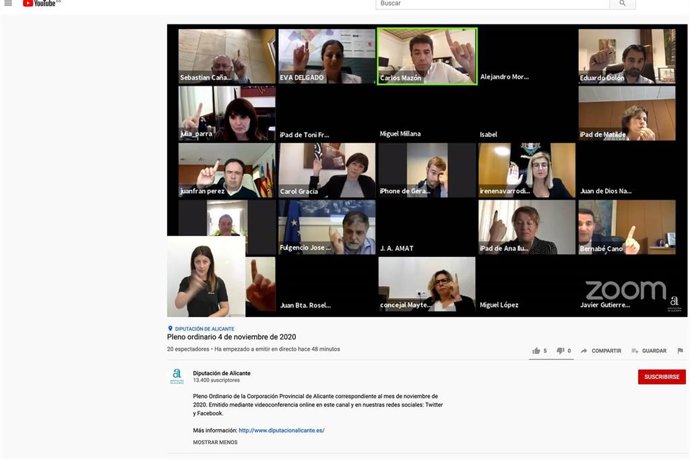Open the Diputación de Alicante channel name
This screenshot has width=690, height=460.
(x=221, y=373)
